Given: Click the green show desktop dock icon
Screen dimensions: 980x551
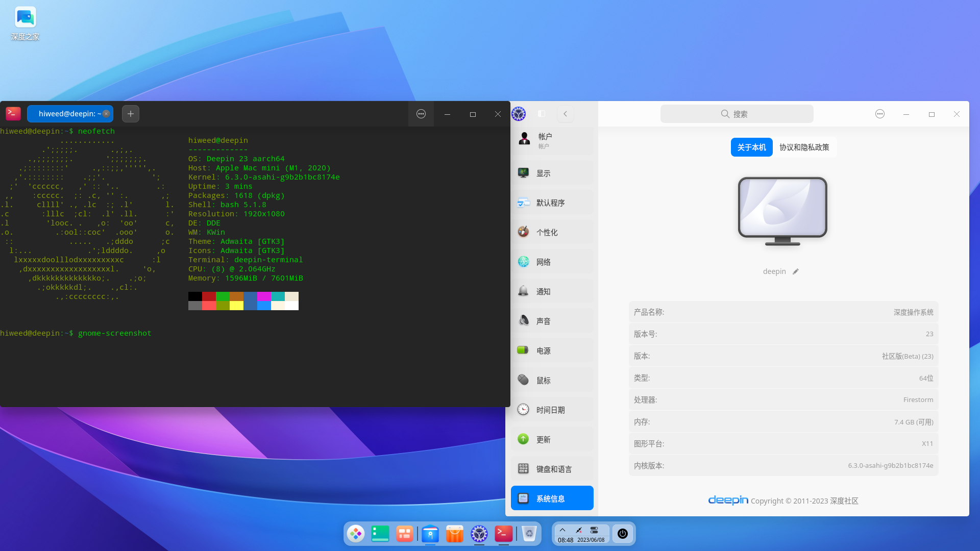Looking at the screenshot, I should pyautogui.click(x=380, y=534).
